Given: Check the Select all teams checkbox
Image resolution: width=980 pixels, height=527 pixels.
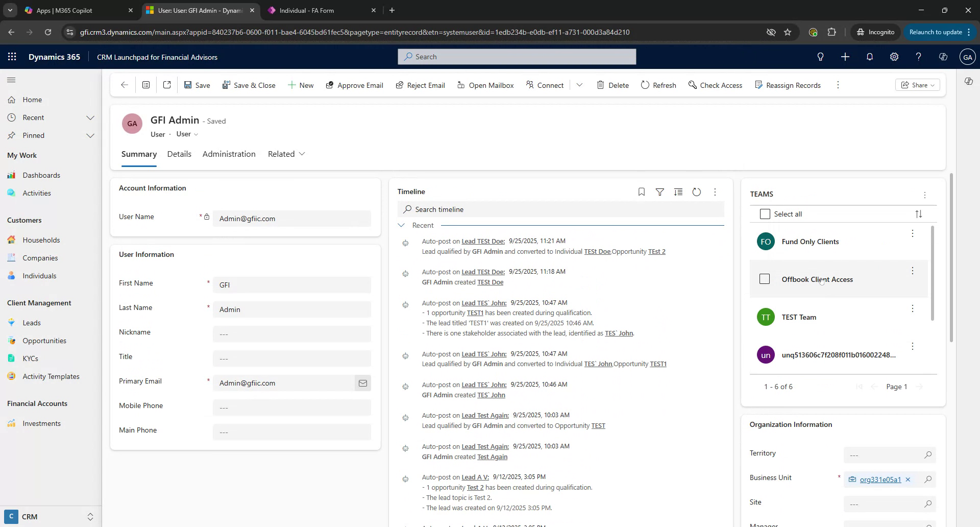Looking at the screenshot, I should [765, 214].
